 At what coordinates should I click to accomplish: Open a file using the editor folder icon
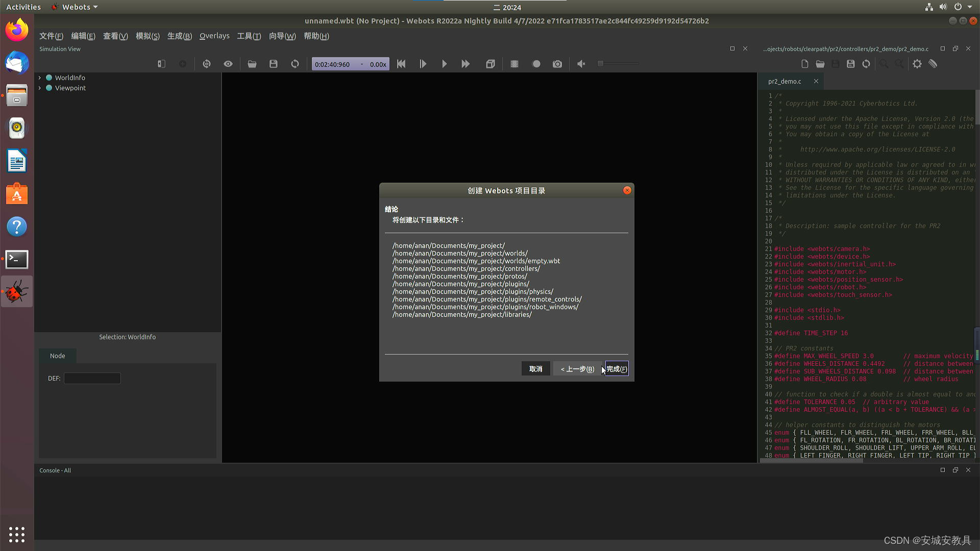[820, 64]
